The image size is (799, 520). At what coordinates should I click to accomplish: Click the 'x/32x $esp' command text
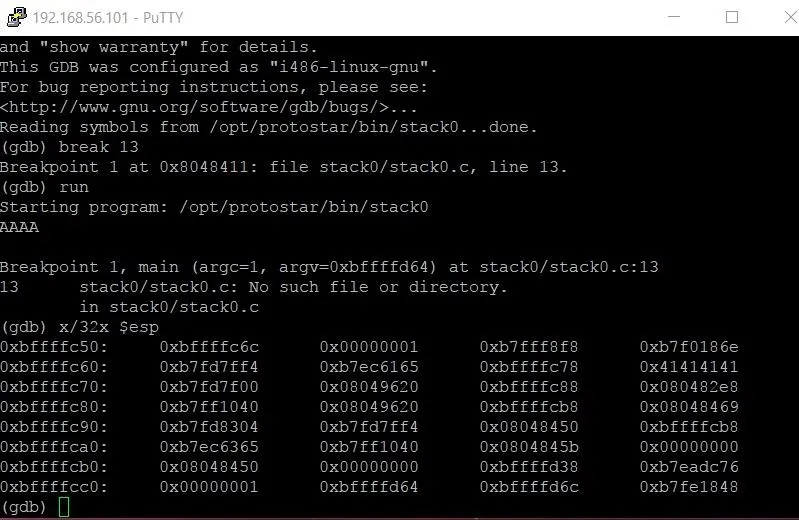[109, 327]
